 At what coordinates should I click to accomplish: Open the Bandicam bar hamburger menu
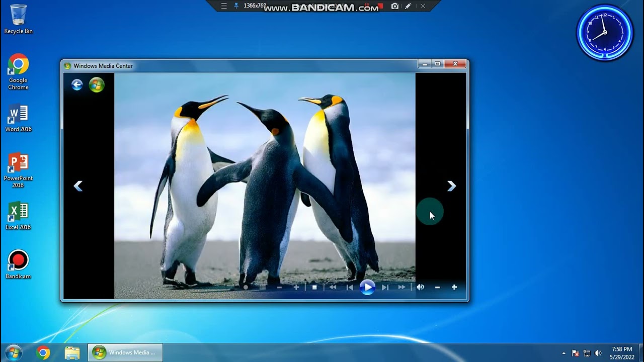click(224, 6)
